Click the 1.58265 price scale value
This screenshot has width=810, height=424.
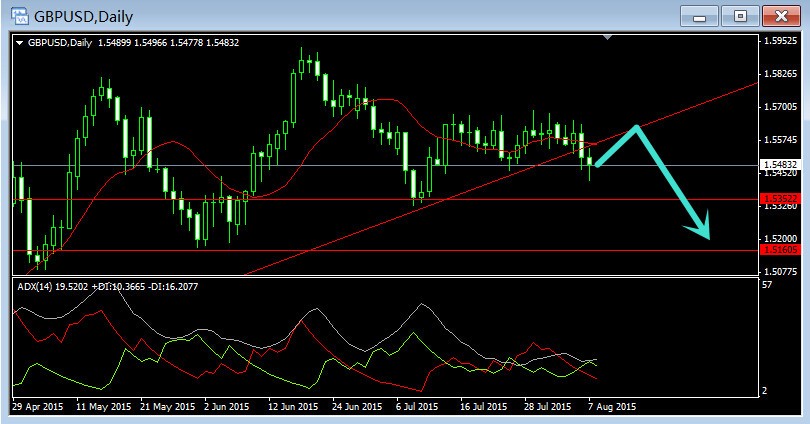pyautogui.click(x=781, y=74)
